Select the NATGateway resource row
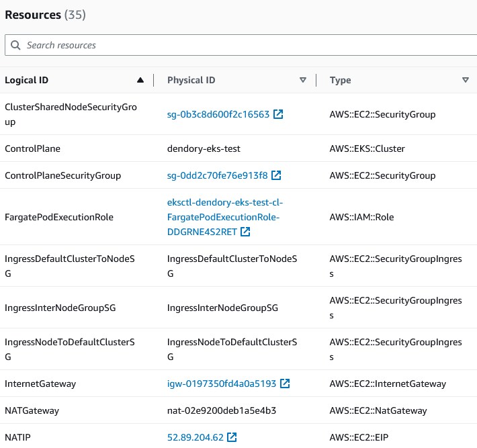477x448 pixels. 32,410
